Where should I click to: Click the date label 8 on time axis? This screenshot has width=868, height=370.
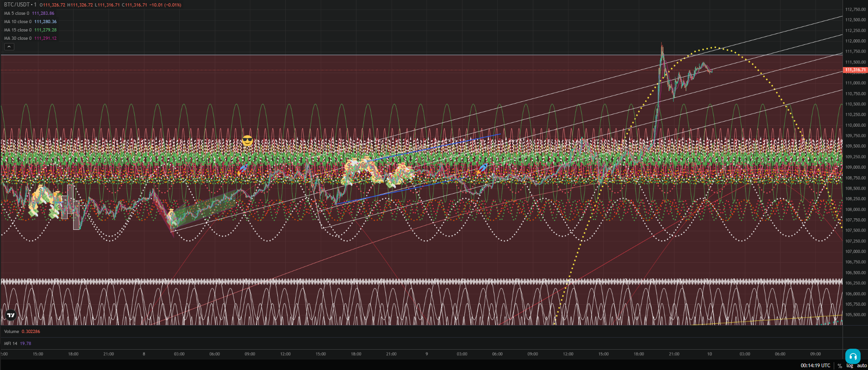tap(144, 354)
